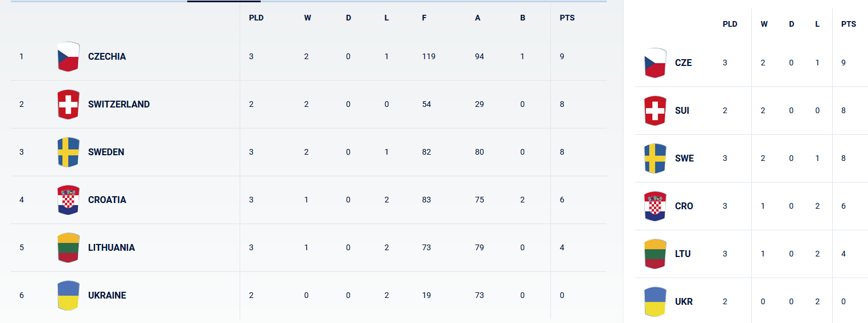
Task: Click the PTS header in main table
Action: point(567,18)
